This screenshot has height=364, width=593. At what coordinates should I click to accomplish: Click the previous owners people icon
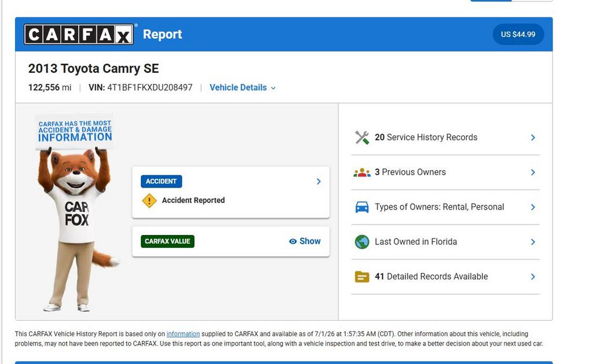(362, 172)
